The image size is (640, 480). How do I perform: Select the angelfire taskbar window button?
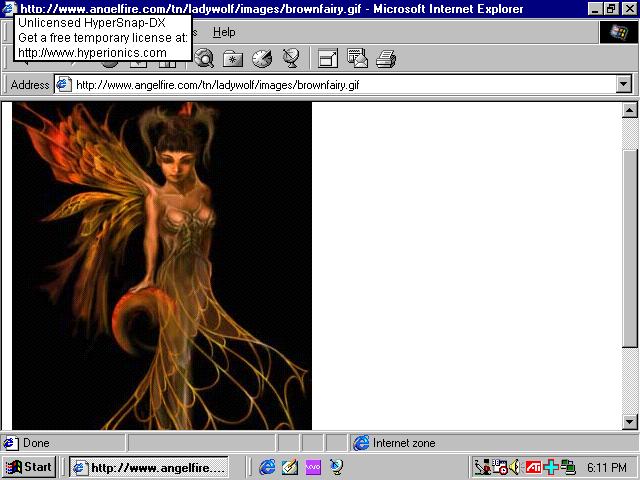(x=149, y=467)
